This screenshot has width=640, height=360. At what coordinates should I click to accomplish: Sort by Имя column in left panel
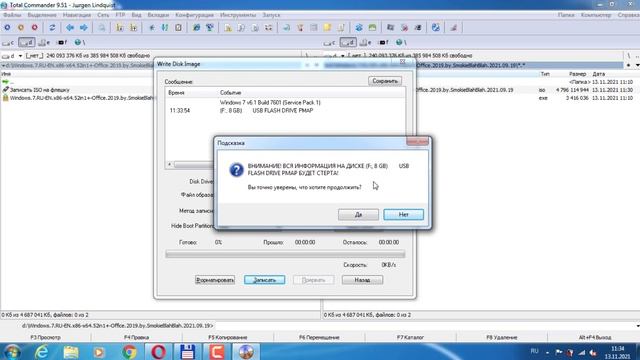point(6,74)
